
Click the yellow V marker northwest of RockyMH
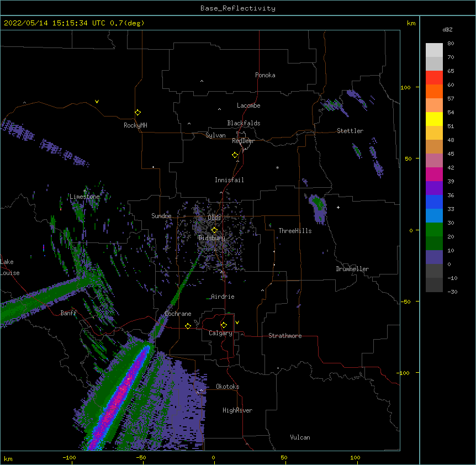click(x=97, y=102)
